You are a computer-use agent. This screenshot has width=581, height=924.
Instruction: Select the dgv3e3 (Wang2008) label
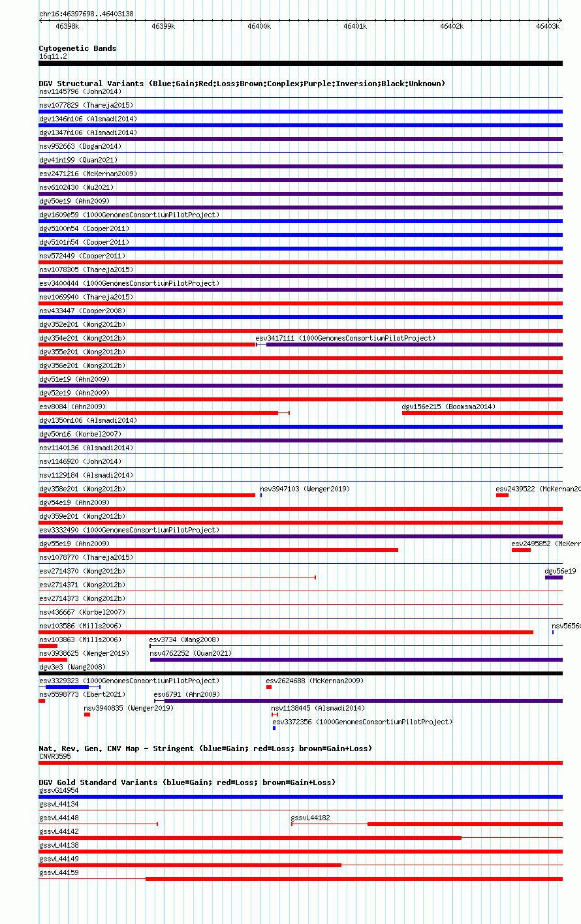[x=72, y=667]
